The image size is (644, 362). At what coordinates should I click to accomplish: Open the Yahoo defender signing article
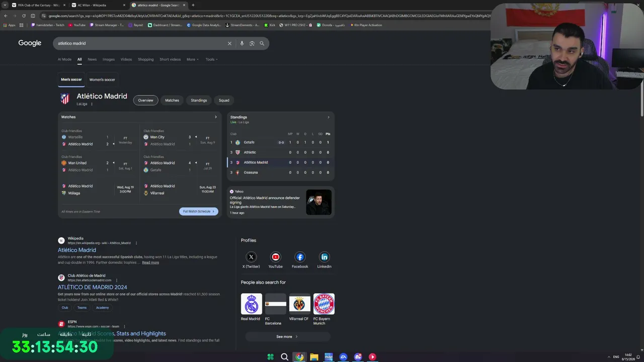[281, 202]
